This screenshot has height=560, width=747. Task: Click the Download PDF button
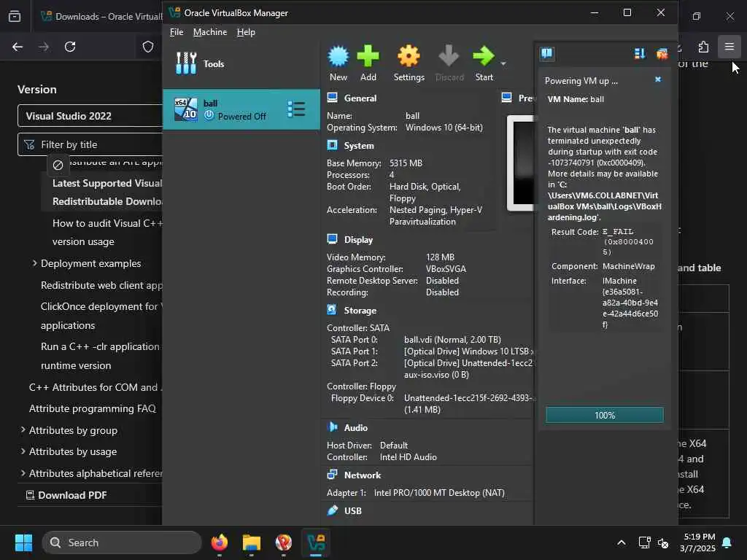(x=66, y=495)
